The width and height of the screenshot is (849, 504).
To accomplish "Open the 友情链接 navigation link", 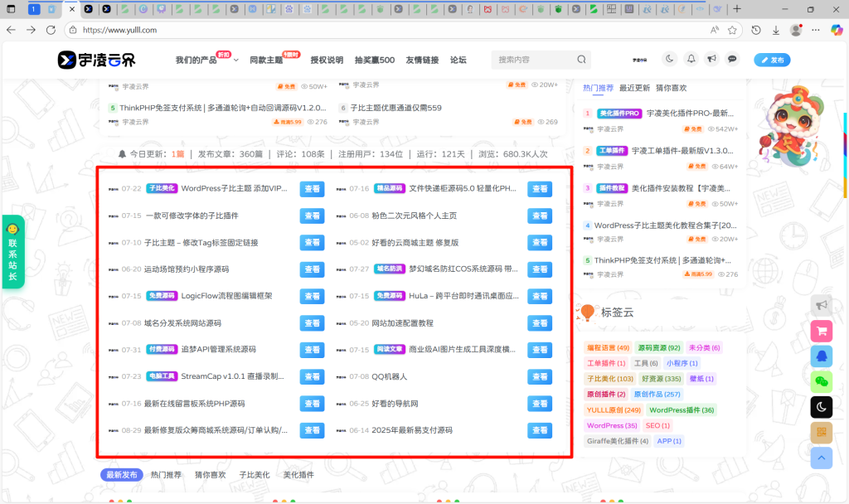I will [421, 59].
